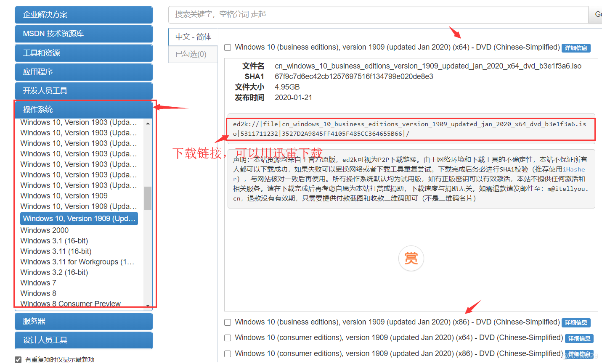
Task: Expand the MSDN 技术资源库 section
Action: [x=83, y=34]
